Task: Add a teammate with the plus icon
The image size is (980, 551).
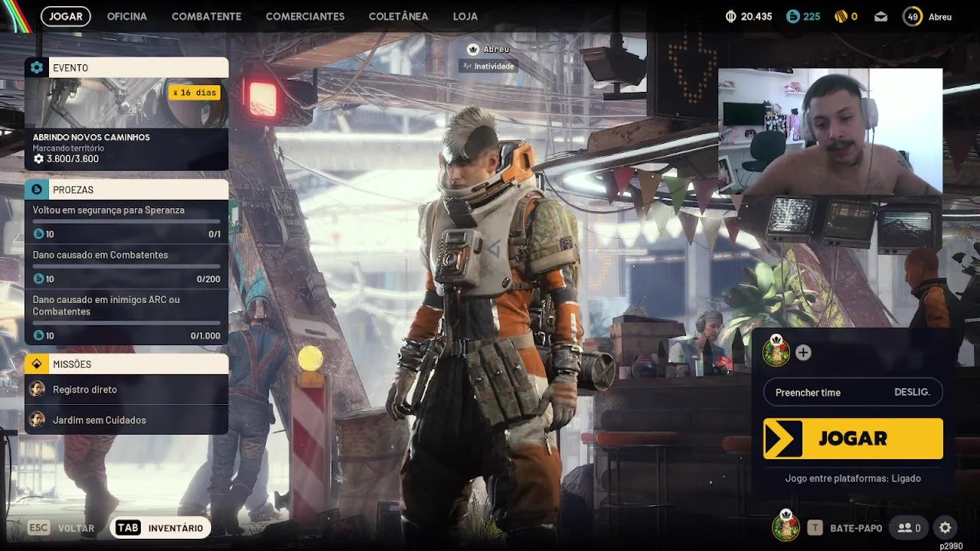Action: point(803,353)
